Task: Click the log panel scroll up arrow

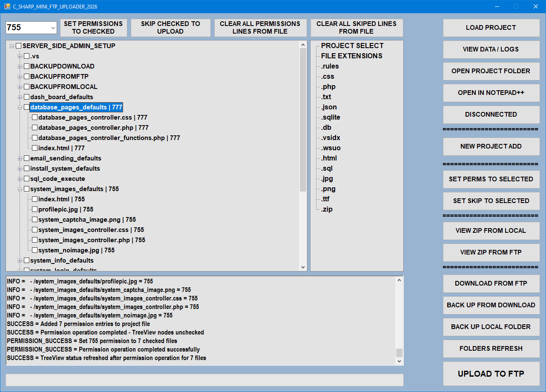Action: pyautogui.click(x=399, y=280)
